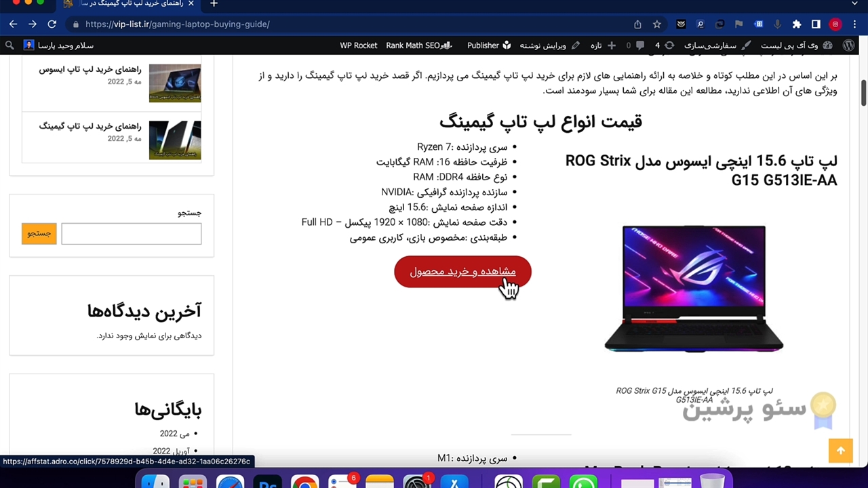Open a new browser tab
This screenshot has height=488, width=868.
pyautogui.click(x=214, y=4)
